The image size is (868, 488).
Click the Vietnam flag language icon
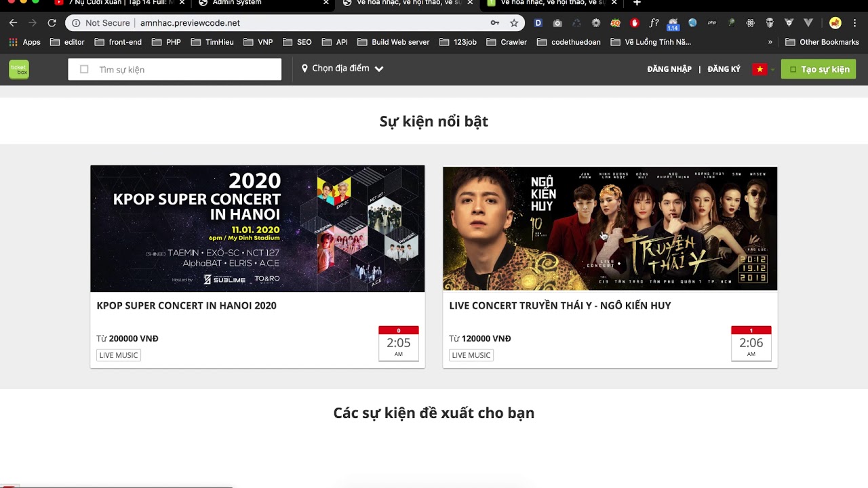click(x=759, y=69)
